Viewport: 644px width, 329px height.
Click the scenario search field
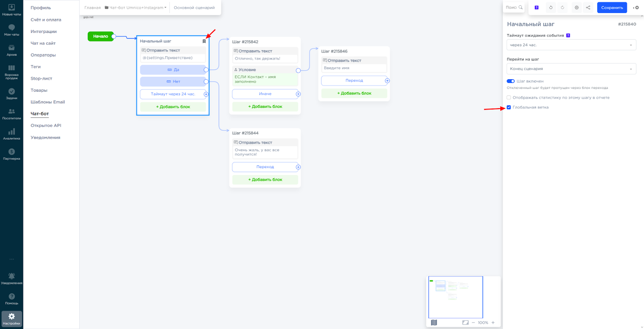[x=513, y=8]
